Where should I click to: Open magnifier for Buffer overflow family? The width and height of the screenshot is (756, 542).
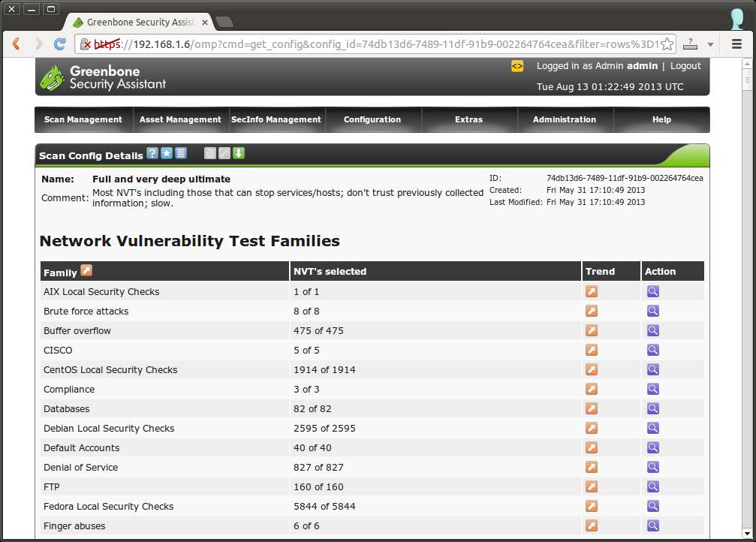coord(653,330)
